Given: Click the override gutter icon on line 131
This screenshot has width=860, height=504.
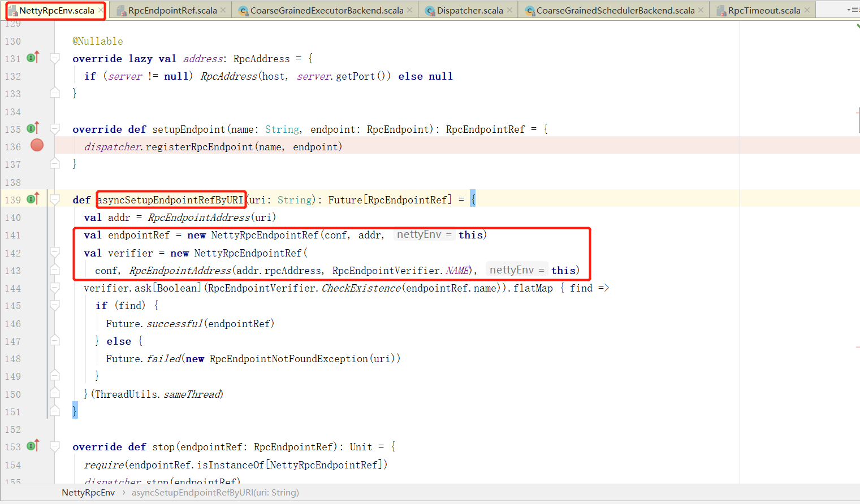Looking at the screenshot, I should [x=33, y=58].
